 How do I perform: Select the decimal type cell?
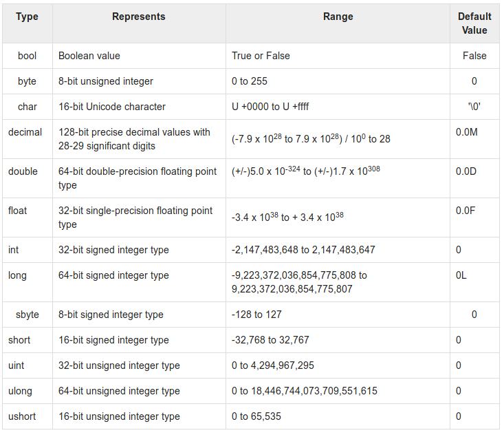[x=25, y=132]
